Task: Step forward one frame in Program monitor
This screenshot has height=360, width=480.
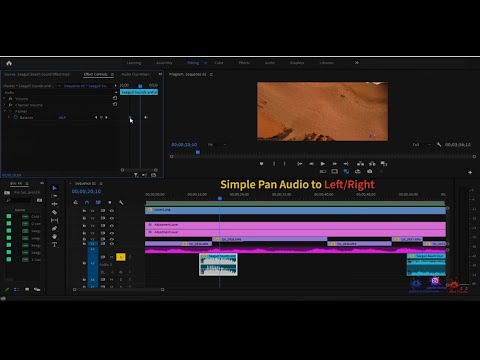Action: coord(335,164)
